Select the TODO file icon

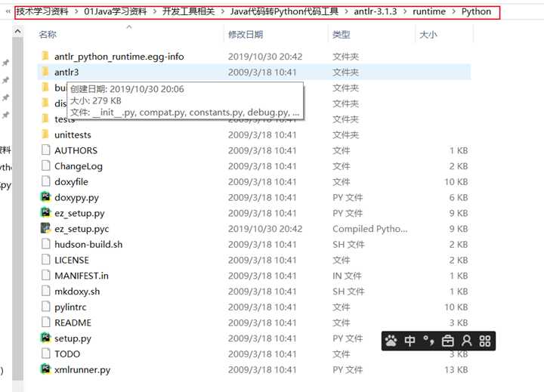(x=45, y=353)
